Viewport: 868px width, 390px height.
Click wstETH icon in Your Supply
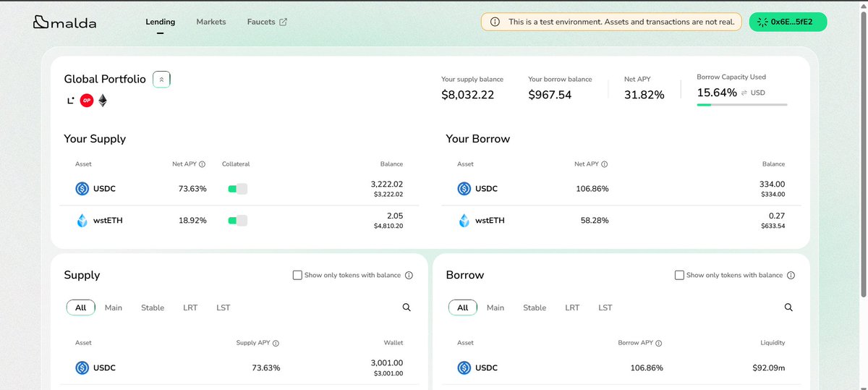pyautogui.click(x=82, y=221)
